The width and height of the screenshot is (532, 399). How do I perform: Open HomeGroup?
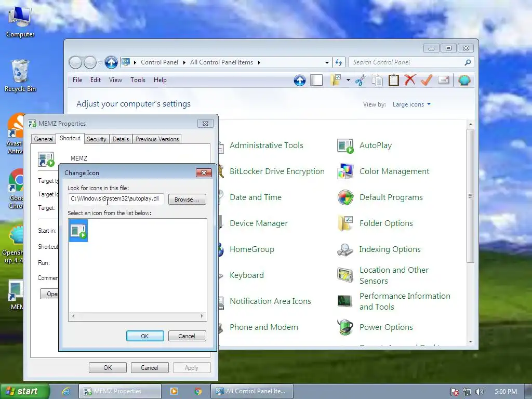point(252,249)
